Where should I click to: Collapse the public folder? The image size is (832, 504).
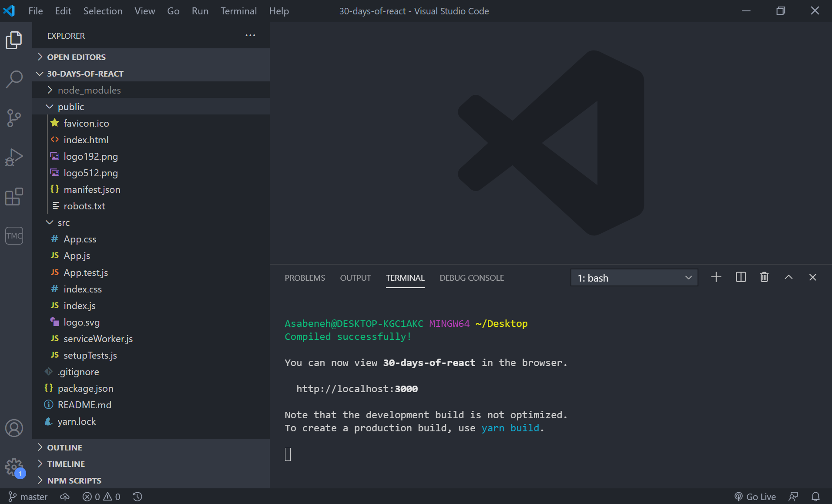70,106
